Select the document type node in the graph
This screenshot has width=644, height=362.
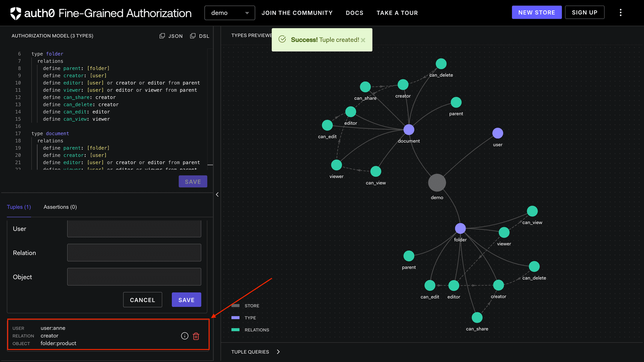point(408,130)
